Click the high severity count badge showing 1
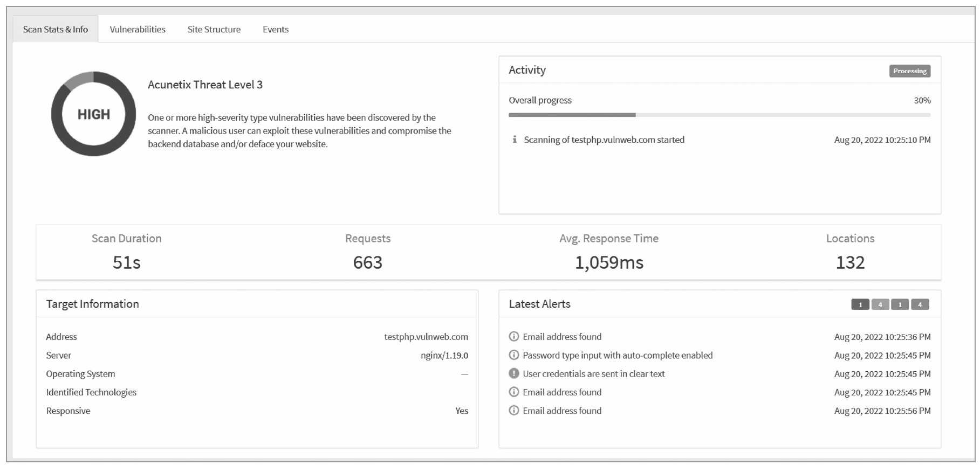The width and height of the screenshot is (980, 465). coord(860,304)
